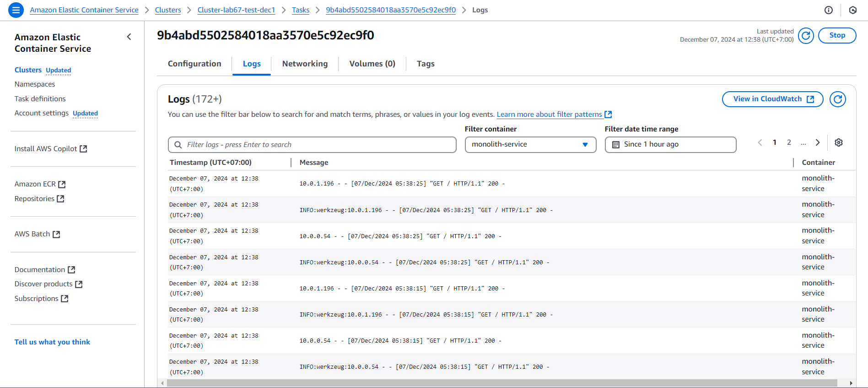Click Tell us what you think
The height and width of the screenshot is (388, 868).
coord(52,342)
